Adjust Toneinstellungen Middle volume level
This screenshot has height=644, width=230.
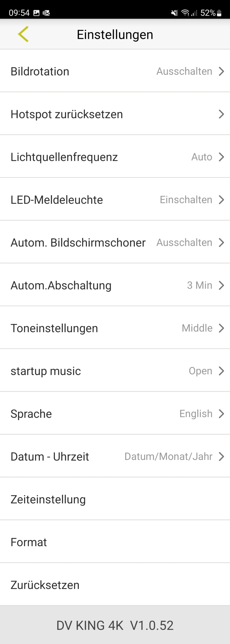tap(197, 328)
